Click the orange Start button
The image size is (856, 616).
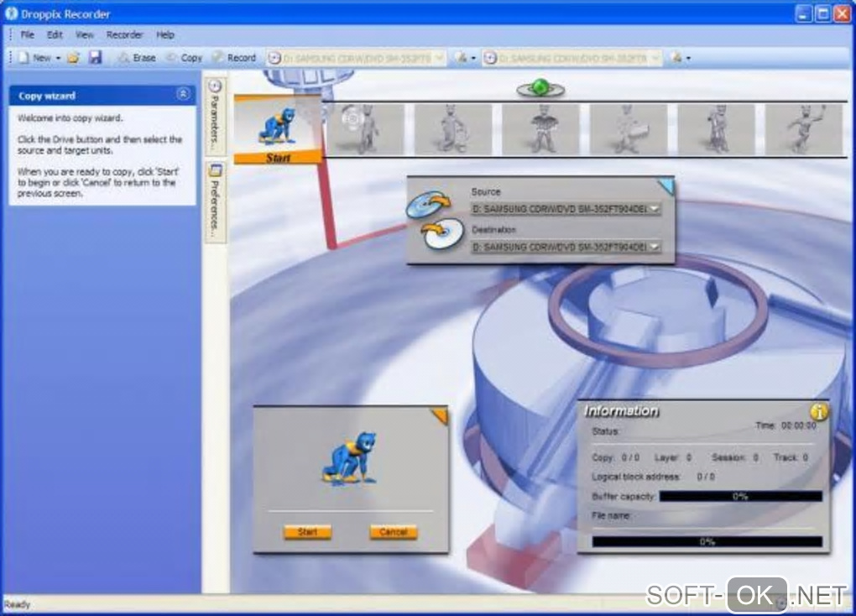(x=307, y=532)
